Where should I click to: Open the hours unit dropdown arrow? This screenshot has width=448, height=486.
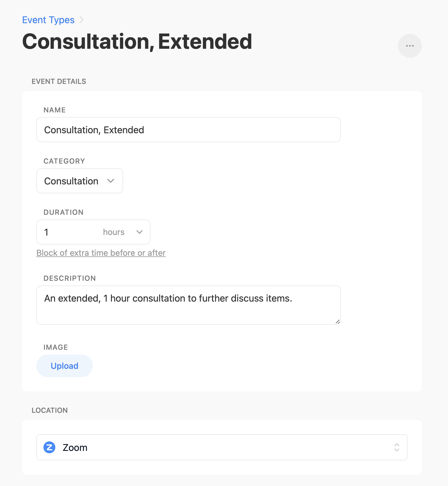(140, 232)
